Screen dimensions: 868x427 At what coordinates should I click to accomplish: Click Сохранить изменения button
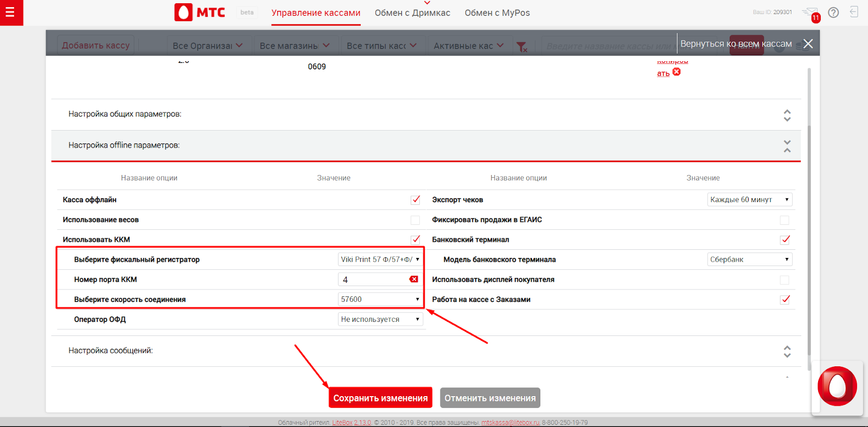[x=380, y=398]
